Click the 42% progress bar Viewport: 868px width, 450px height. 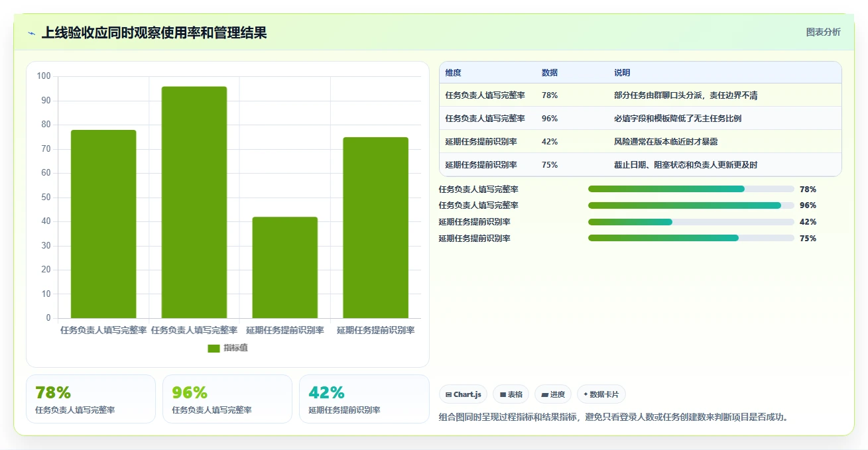691,222
